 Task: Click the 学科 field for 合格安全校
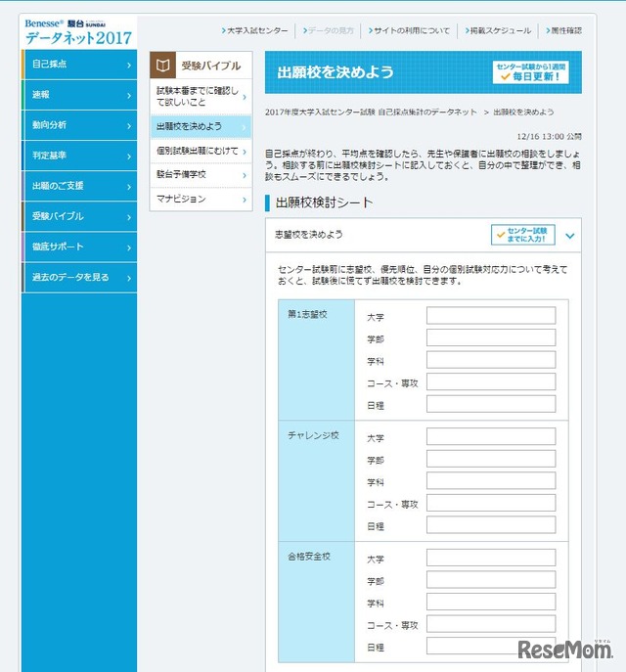(x=491, y=602)
